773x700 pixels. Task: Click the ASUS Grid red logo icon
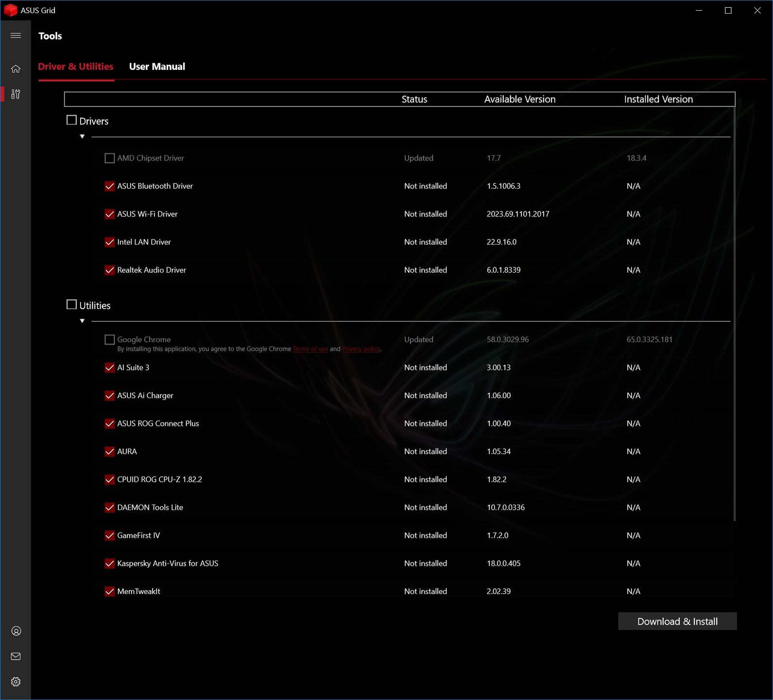coord(10,10)
